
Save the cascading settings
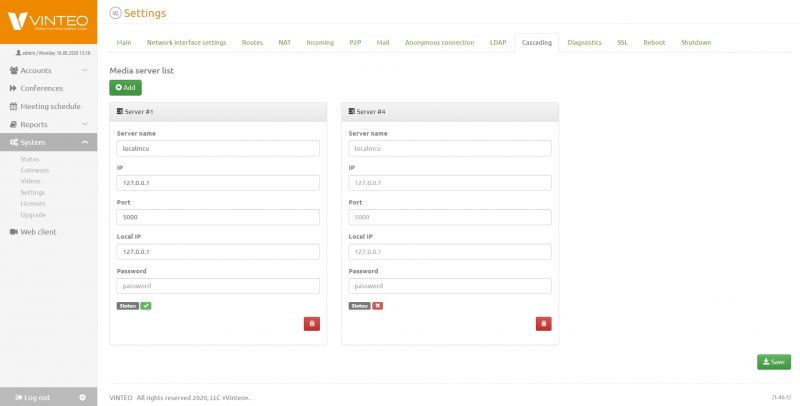tap(773, 362)
